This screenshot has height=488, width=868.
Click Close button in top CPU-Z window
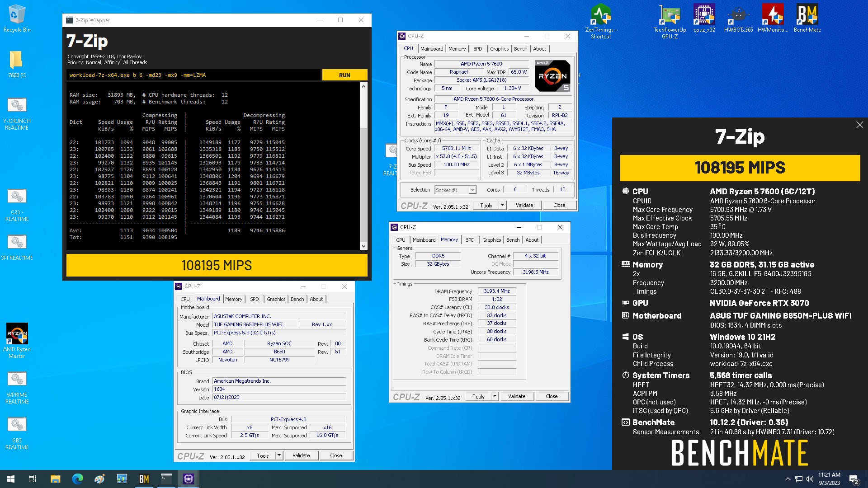559,205
